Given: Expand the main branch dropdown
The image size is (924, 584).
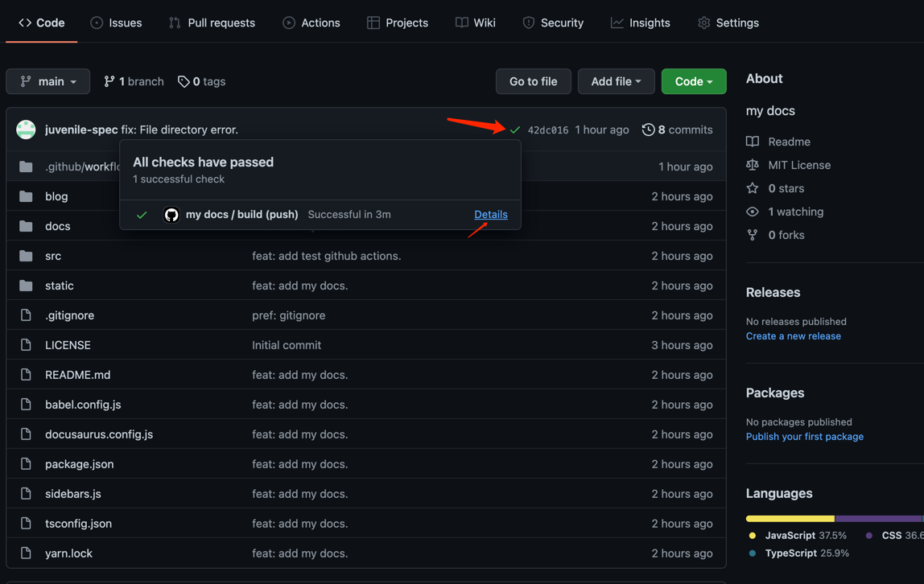Looking at the screenshot, I should point(47,81).
